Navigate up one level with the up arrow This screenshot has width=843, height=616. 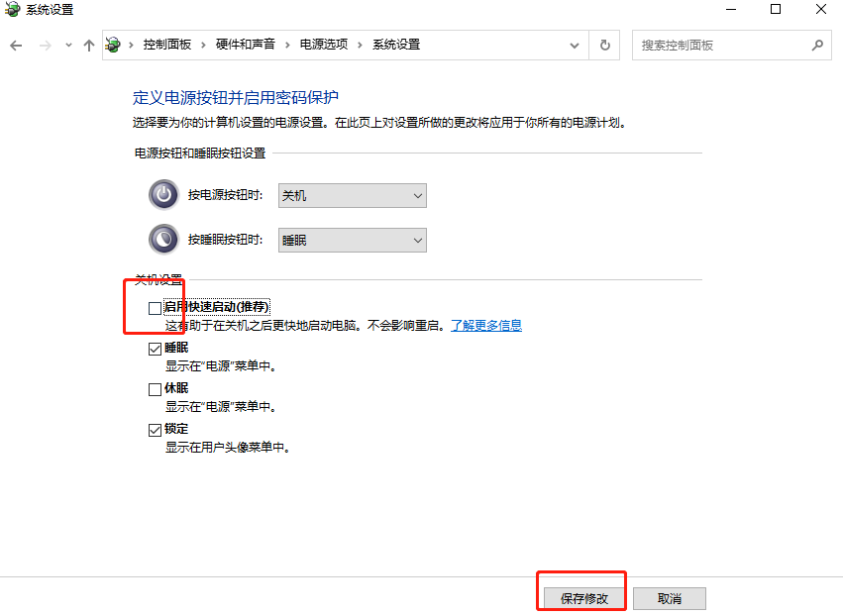pos(88,45)
